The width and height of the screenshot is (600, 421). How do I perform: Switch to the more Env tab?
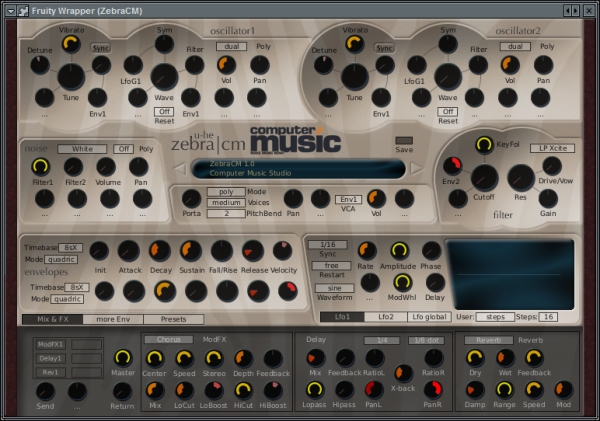click(x=113, y=319)
